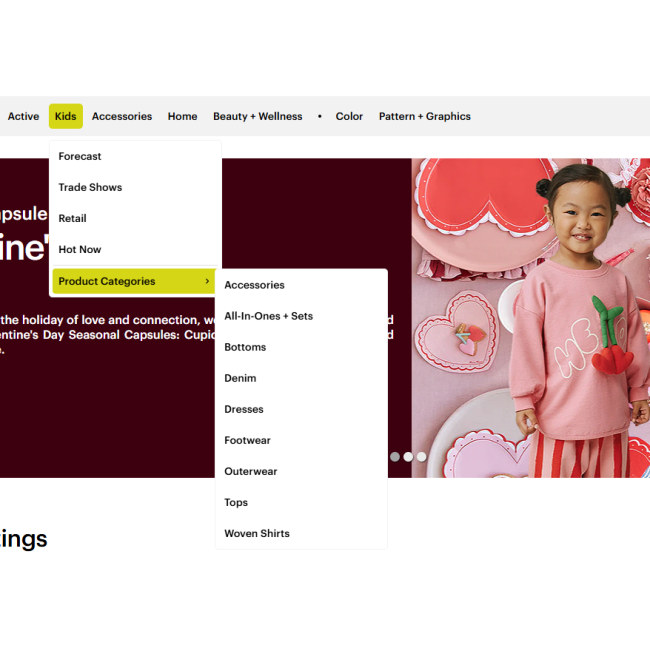This screenshot has height=650, width=650.
Task: Click the chevron arrow beside Product Categories
Action: (x=207, y=281)
